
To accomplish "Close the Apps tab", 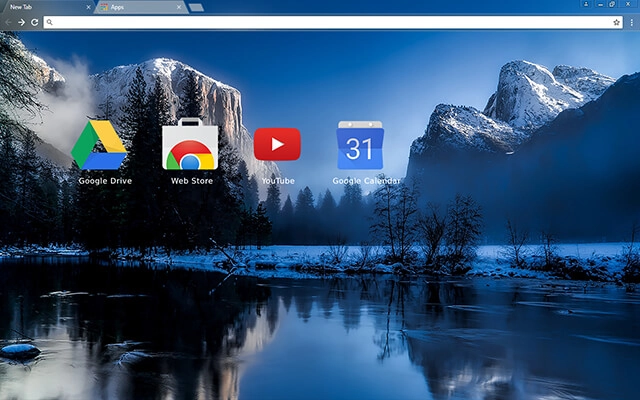I will tap(179, 7).
